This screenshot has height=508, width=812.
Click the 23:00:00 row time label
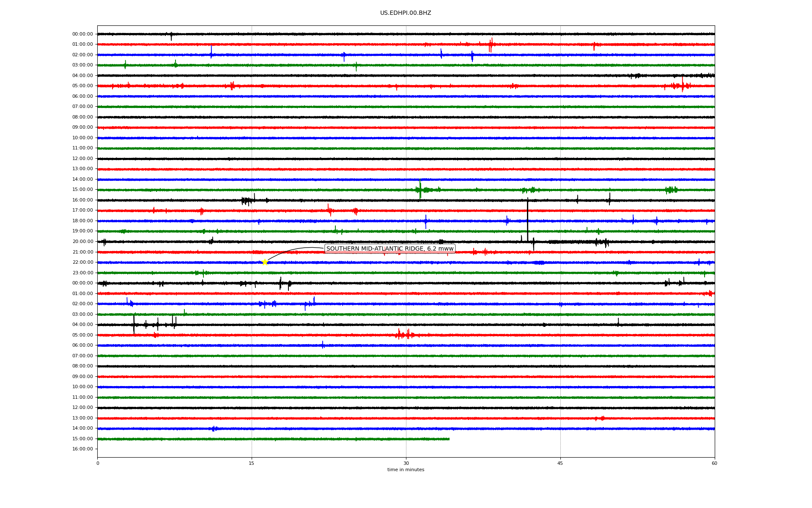point(82,273)
